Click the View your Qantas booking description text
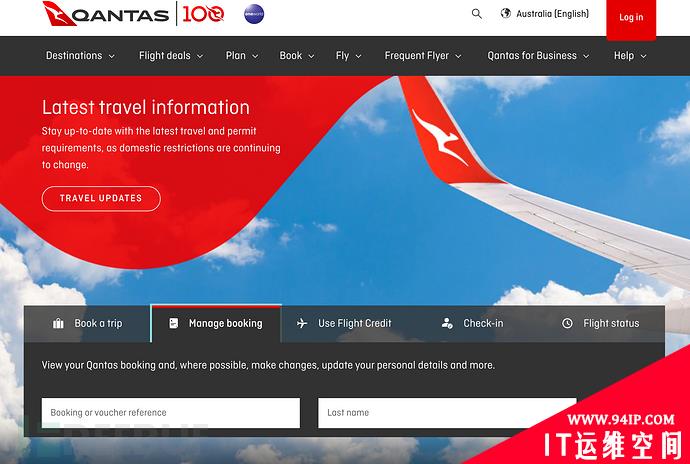This screenshot has height=464, width=690. click(268, 365)
